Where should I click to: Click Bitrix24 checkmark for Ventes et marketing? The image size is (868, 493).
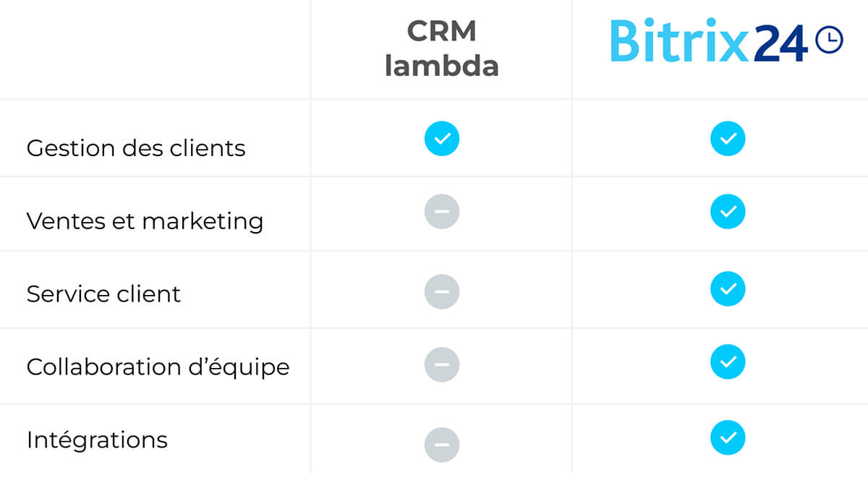tap(728, 212)
